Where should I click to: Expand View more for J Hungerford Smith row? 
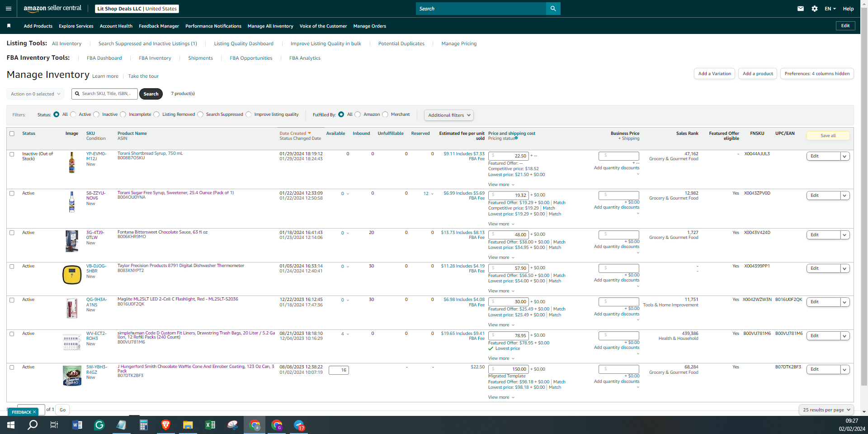pyautogui.click(x=501, y=397)
